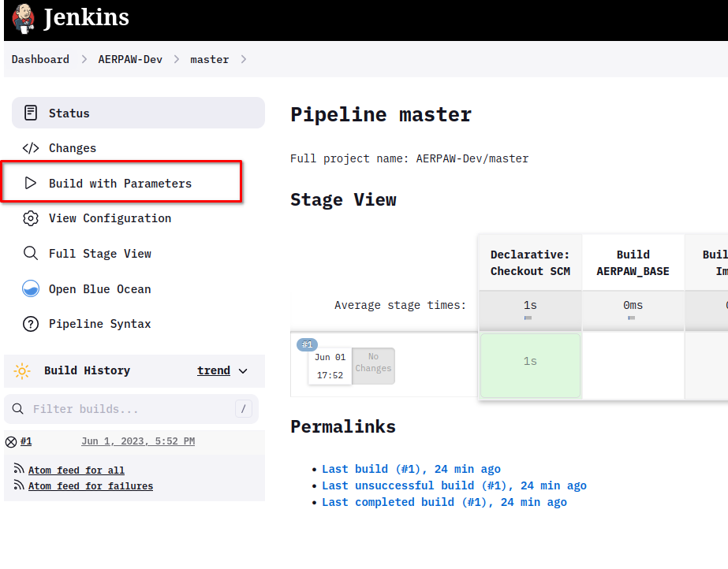The width and height of the screenshot is (728, 569).
Task: Click the Average stage times label
Action: [400, 305]
